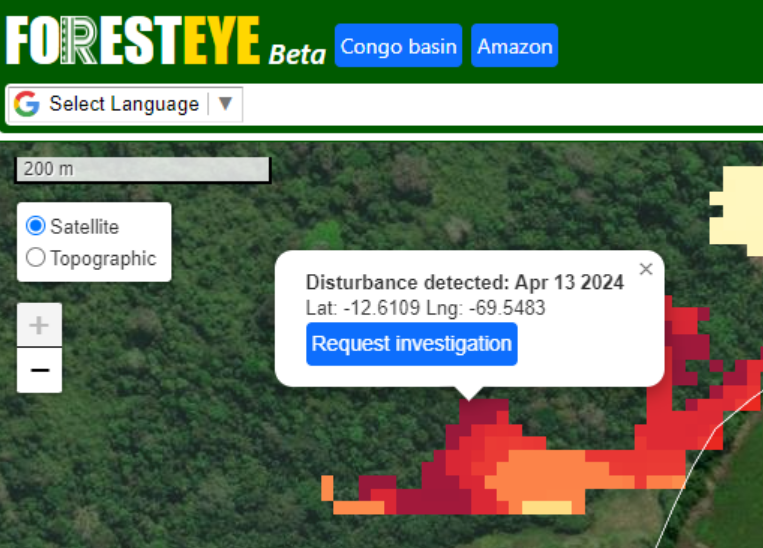763x548 pixels.
Task: Click the Lat Lng coordinates text
Action: pyautogui.click(x=425, y=308)
